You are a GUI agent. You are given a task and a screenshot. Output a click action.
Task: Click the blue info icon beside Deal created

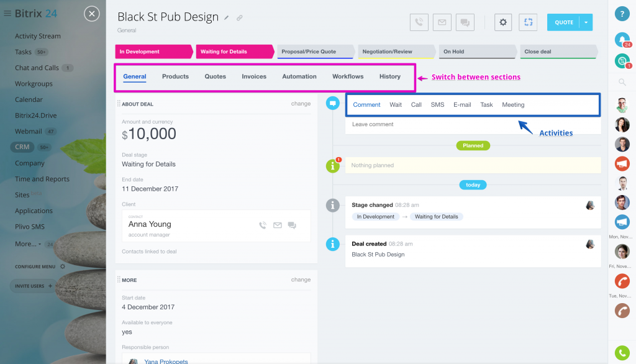click(333, 244)
